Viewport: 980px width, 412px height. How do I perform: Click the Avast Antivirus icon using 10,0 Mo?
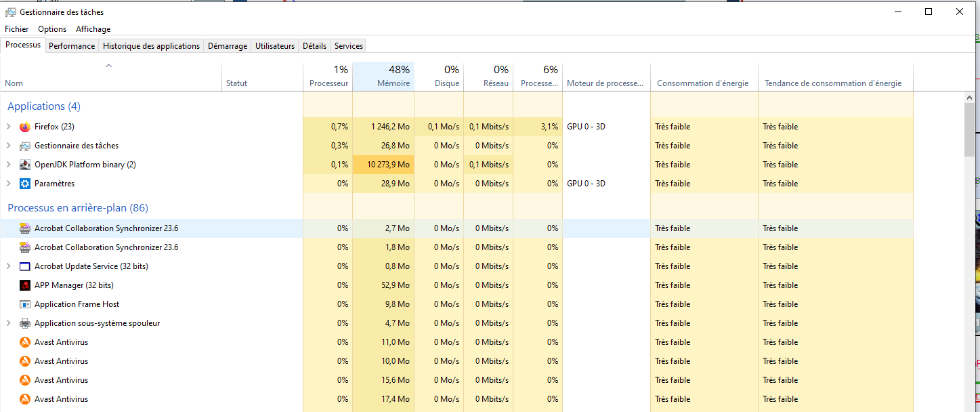[x=25, y=361]
